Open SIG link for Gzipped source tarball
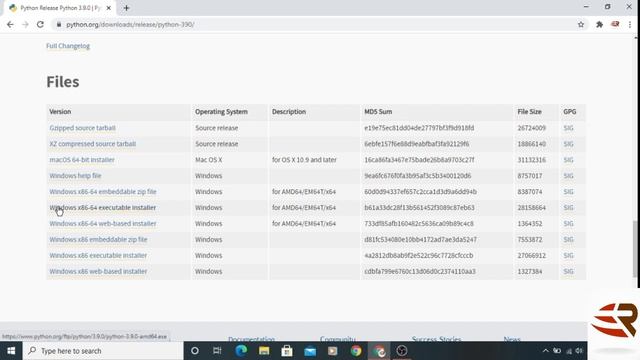 point(568,128)
